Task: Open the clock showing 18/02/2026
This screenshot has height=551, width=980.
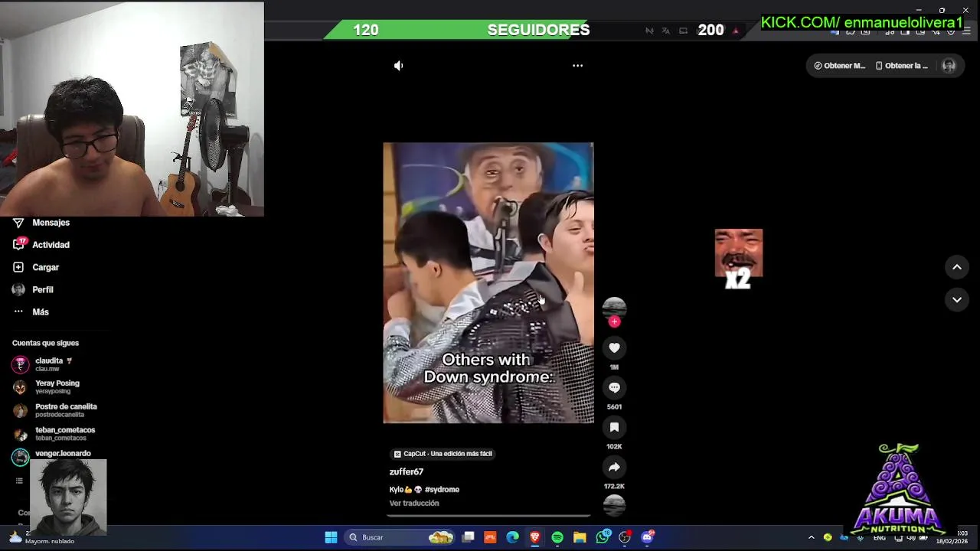Action: click(x=952, y=537)
